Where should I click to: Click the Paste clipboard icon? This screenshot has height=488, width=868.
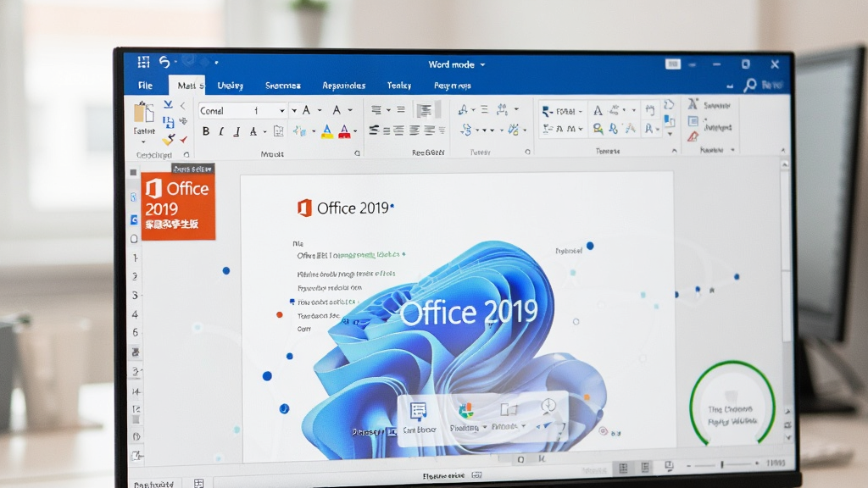point(144,113)
